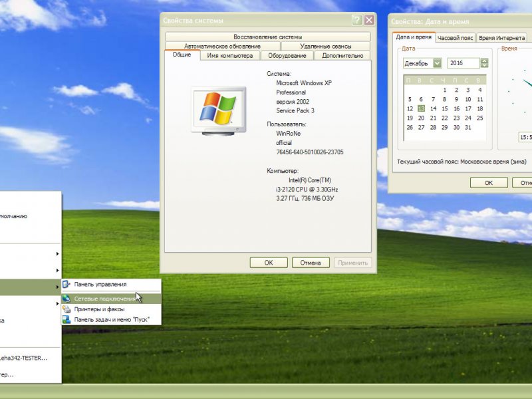Select December 4 in the calendar

[x=479, y=90]
